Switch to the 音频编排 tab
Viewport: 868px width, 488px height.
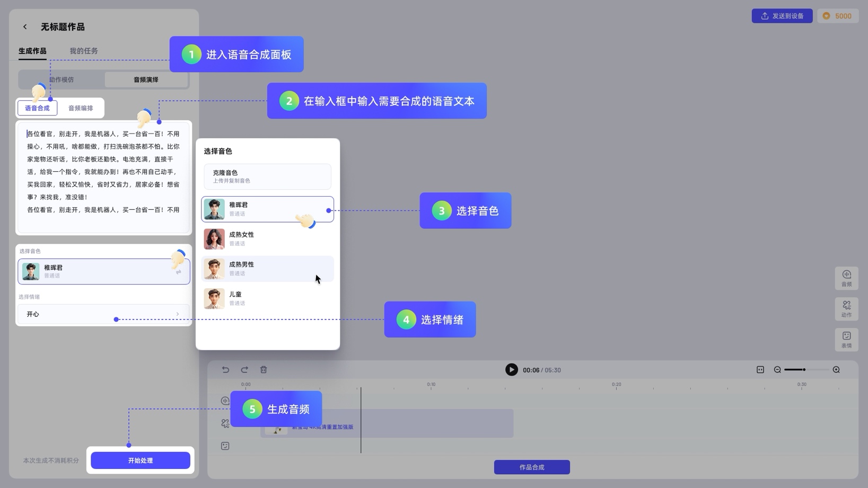coord(80,108)
